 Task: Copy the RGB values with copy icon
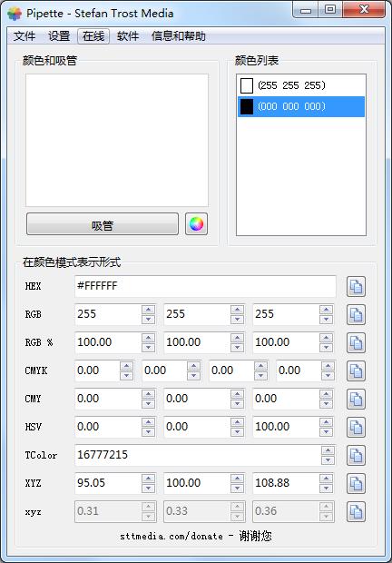pyautogui.click(x=356, y=314)
